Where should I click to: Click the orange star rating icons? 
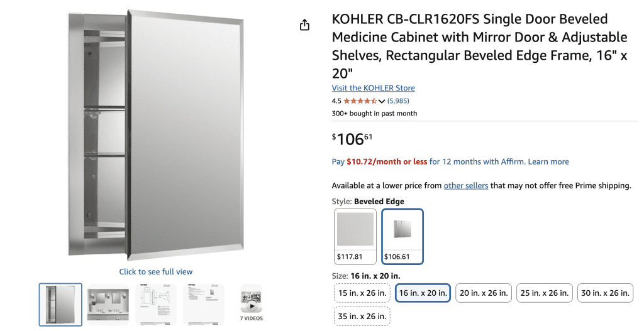pyautogui.click(x=360, y=101)
